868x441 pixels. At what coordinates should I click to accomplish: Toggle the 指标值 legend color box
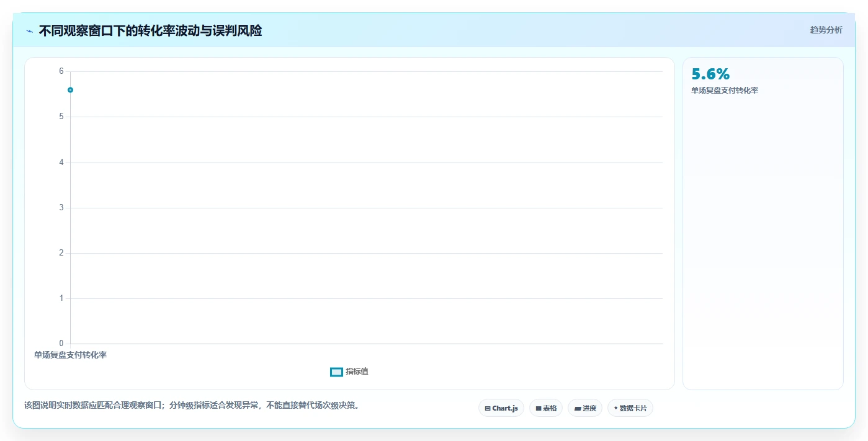pyautogui.click(x=336, y=372)
